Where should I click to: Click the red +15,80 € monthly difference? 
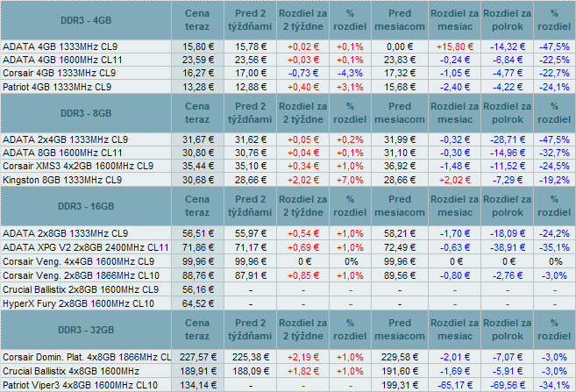click(x=455, y=46)
